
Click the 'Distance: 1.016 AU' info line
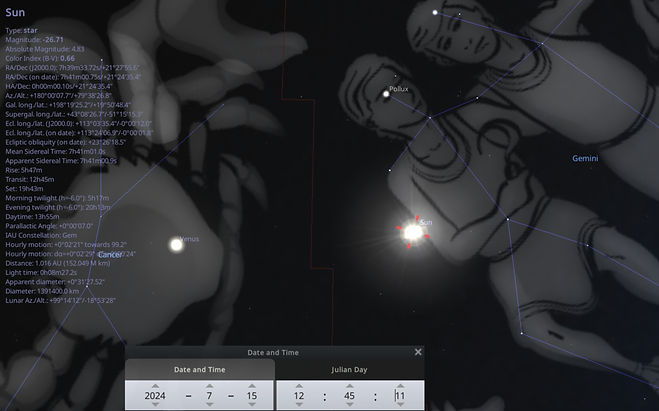[x=58, y=263]
